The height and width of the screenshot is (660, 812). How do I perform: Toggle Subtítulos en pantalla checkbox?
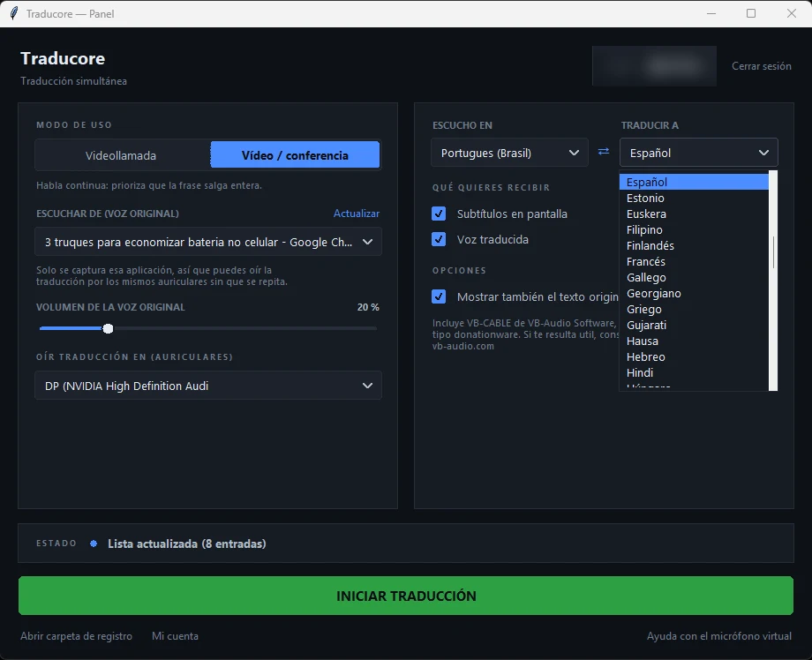[x=439, y=214]
